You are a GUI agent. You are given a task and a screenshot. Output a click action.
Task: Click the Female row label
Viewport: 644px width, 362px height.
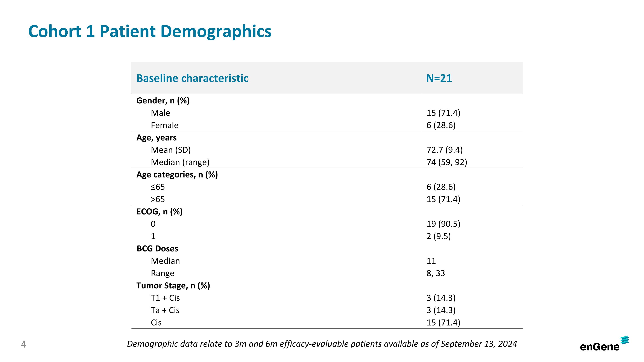164,125
